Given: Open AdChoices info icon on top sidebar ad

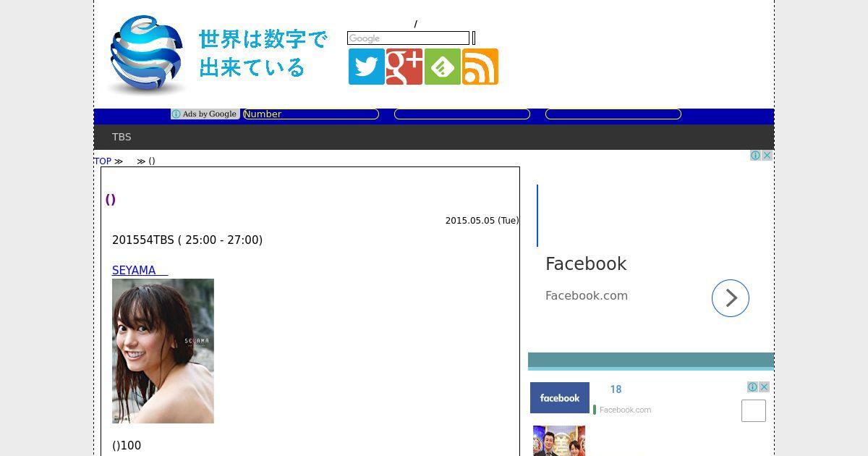Looking at the screenshot, I should click(x=755, y=156).
